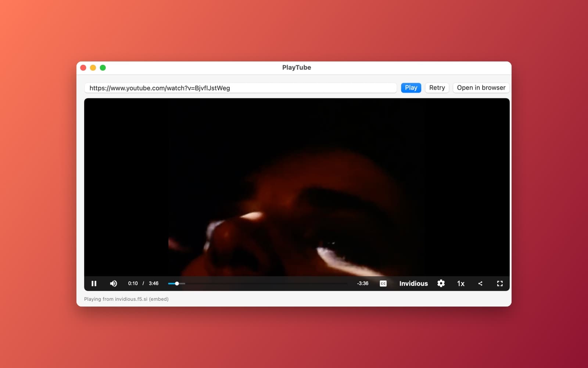This screenshot has height=368, width=588.
Task: Click the remaining time -3:36 display
Action: coord(363,283)
